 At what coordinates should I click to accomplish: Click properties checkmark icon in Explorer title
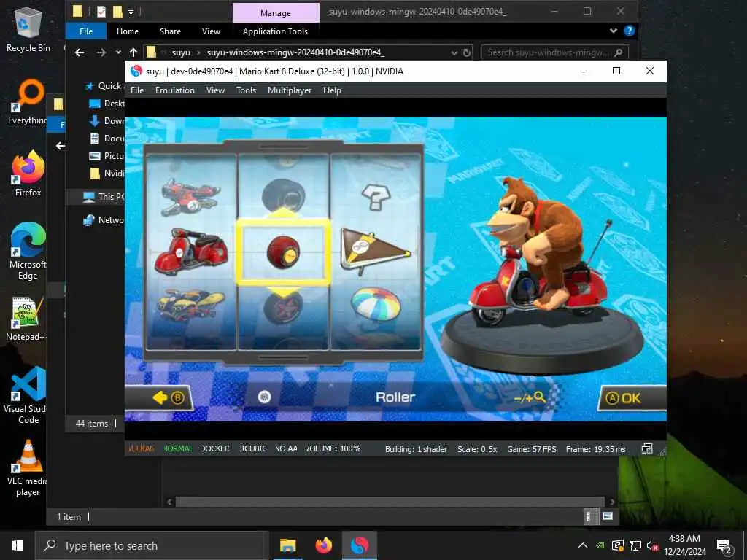point(101,12)
